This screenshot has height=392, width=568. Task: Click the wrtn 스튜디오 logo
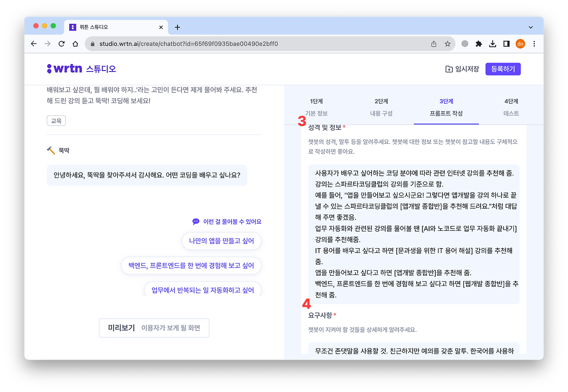click(x=81, y=69)
